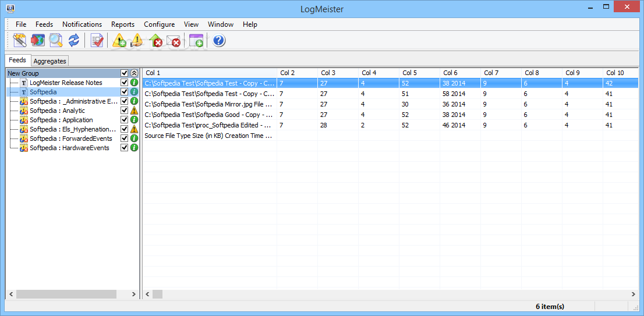Add new window using purple window-plus icon

pos(196,40)
